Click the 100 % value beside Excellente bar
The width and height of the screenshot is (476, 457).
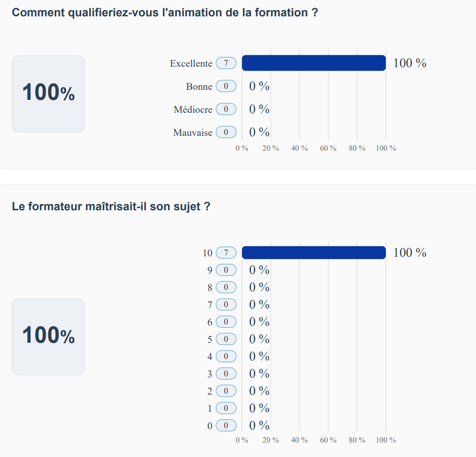point(410,63)
